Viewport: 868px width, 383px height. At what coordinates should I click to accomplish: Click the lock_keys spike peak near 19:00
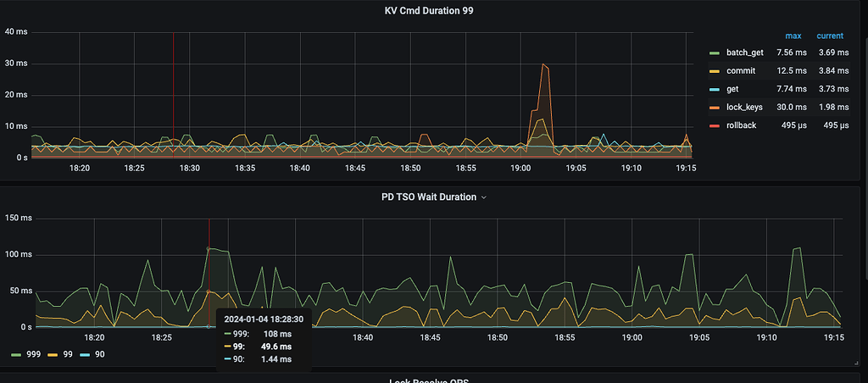coord(543,64)
